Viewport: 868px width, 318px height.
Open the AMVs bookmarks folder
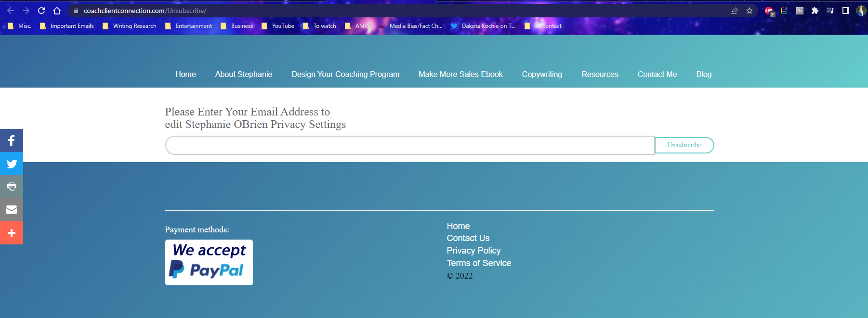coord(357,26)
